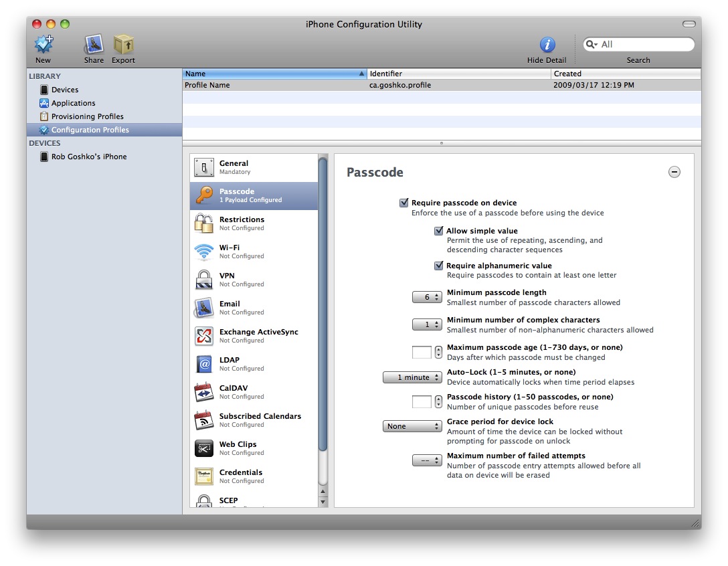Toggle Require alphanumeric value checkbox
Viewport: 728px width, 566px height.
(439, 266)
